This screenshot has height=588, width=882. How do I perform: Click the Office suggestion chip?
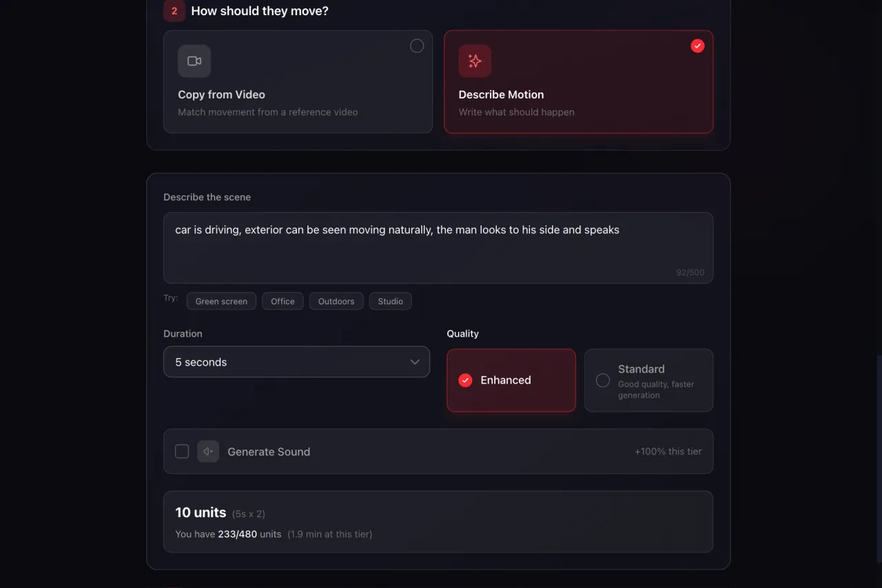[x=283, y=301]
